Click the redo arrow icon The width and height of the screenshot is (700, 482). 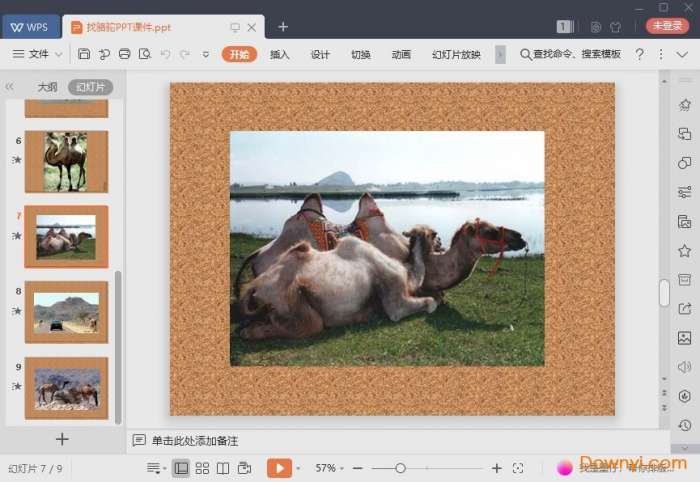click(185, 54)
